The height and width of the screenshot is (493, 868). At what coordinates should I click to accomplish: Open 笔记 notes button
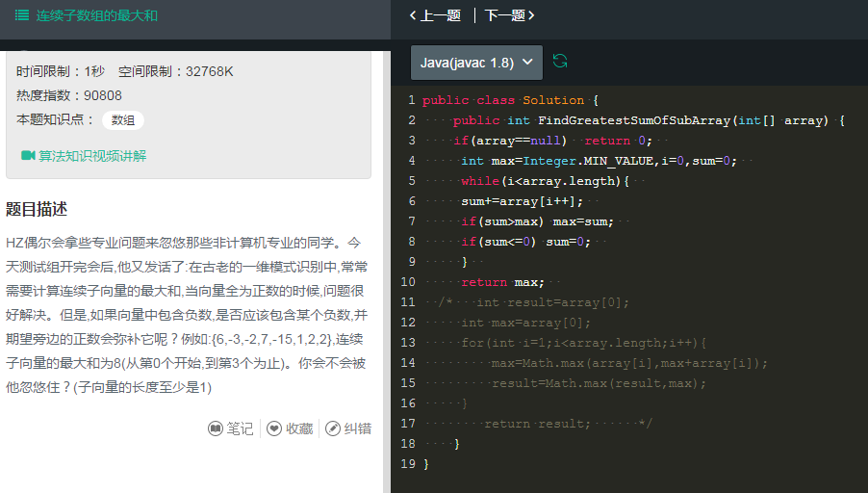(x=231, y=428)
